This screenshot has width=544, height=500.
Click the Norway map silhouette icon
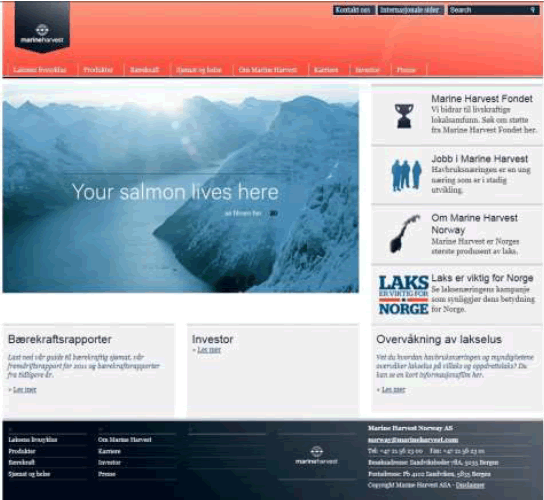(405, 234)
